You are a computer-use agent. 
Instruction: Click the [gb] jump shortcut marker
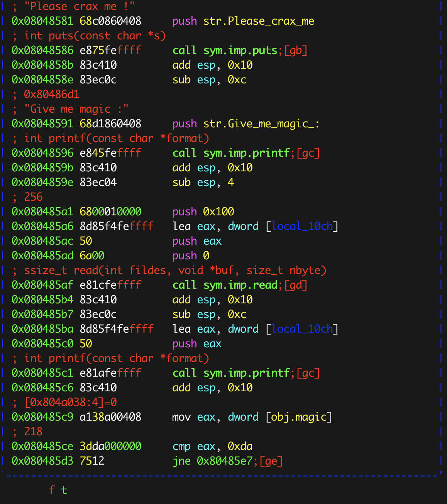coord(296,51)
